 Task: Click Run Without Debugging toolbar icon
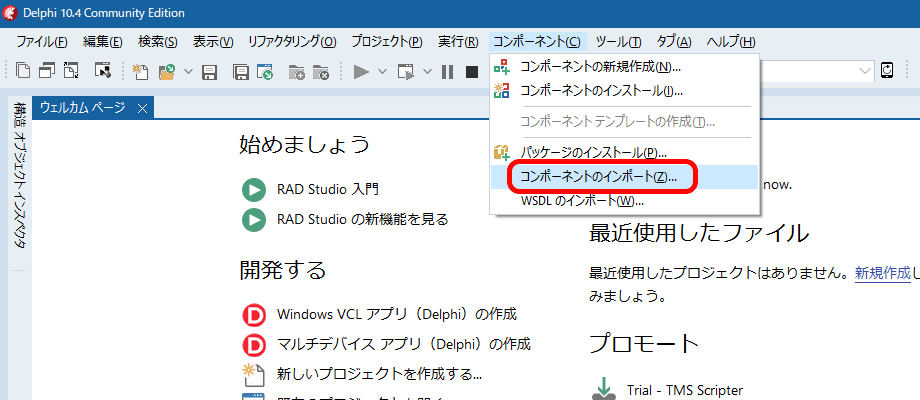click(x=405, y=72)
